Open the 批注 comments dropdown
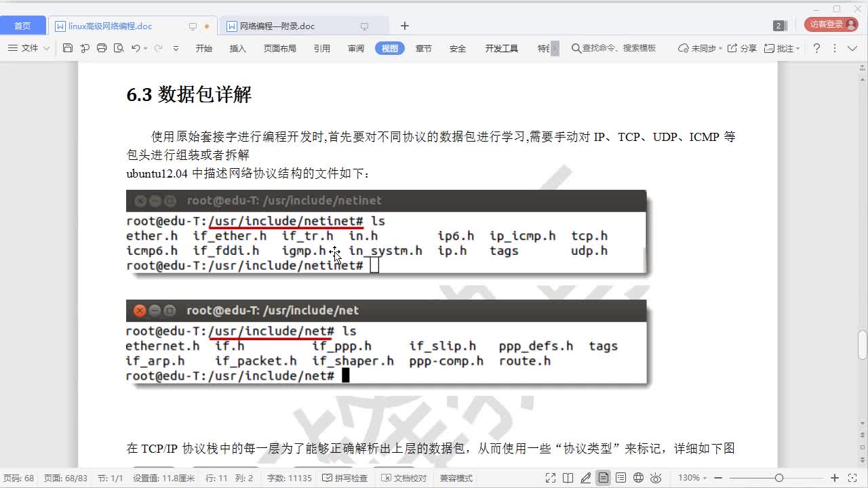 782,48
